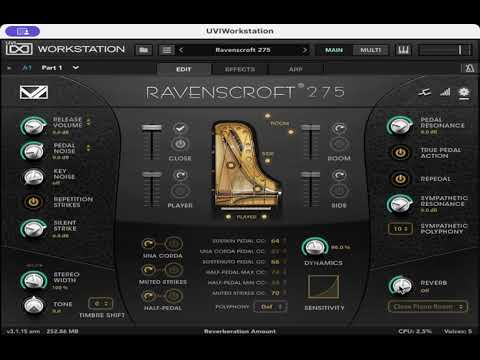Select the MULTI view
Screen dimensions: 480x360
point(370,50)
